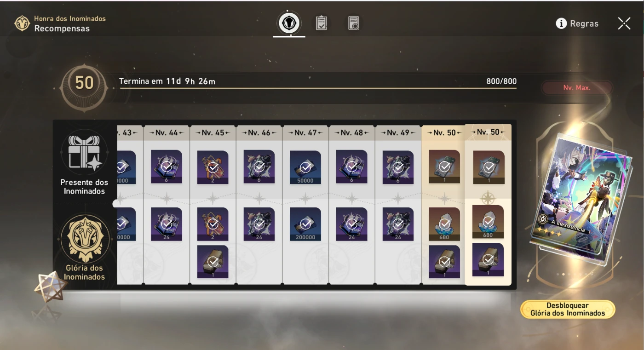This screenshot has width=644, height=350.
Task: Select the Nv. 46 top reward showing 6
Action: click(x=259, y=167)
